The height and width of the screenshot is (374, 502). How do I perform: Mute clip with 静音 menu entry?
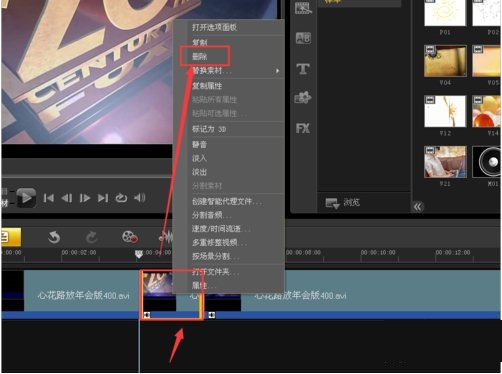point(199,144)
